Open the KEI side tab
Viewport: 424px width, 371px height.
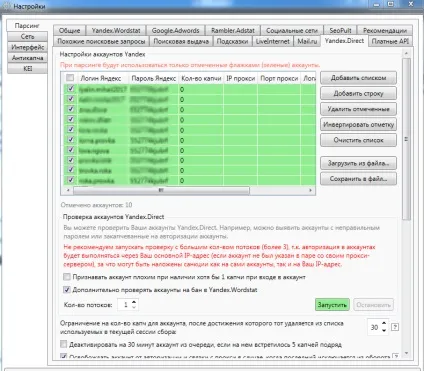(x=27, y=68)
